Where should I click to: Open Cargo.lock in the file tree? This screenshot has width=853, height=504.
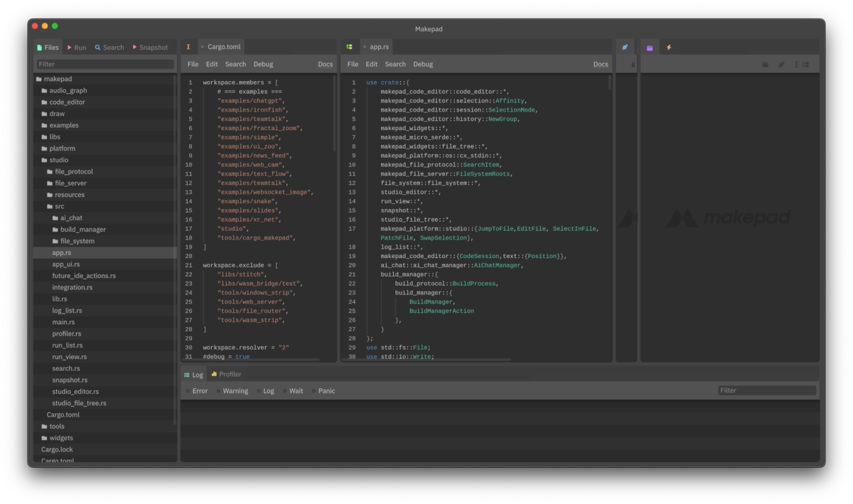pyautogui.click(x=105, y=449)
